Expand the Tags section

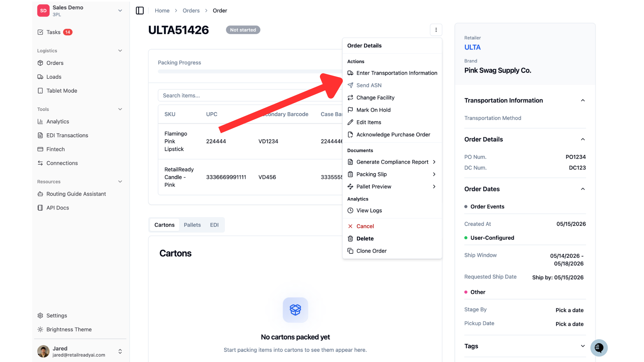[x=583, y=346]
